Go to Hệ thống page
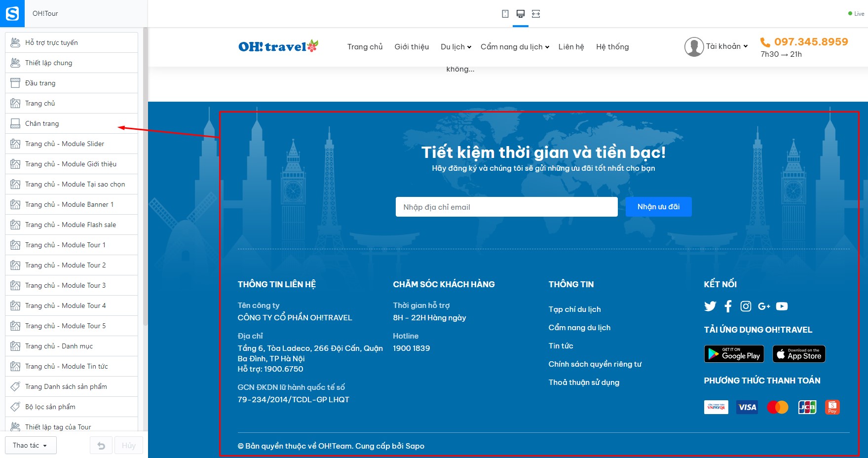This screenshot has width=868, height=458. coord(612,47)
